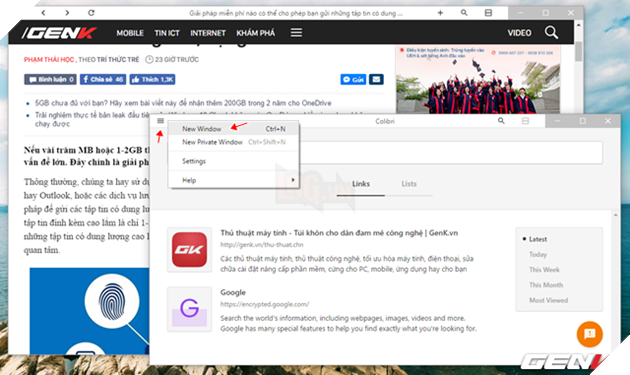This screenshot has height=375, width=630.
Task: Click the layout icon in Colibri title bar
Action: [x=525, y=121]
